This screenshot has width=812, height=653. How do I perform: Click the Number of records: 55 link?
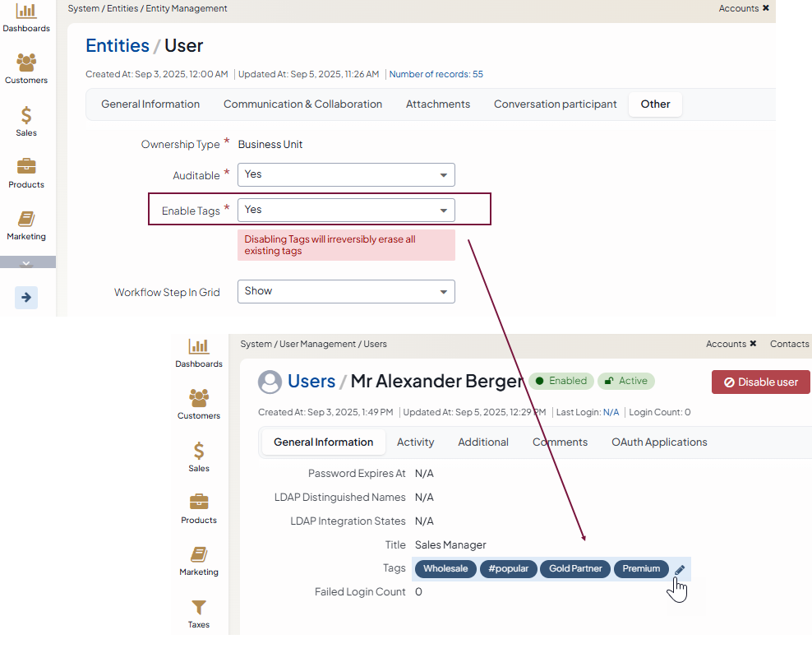pos(436,74)
